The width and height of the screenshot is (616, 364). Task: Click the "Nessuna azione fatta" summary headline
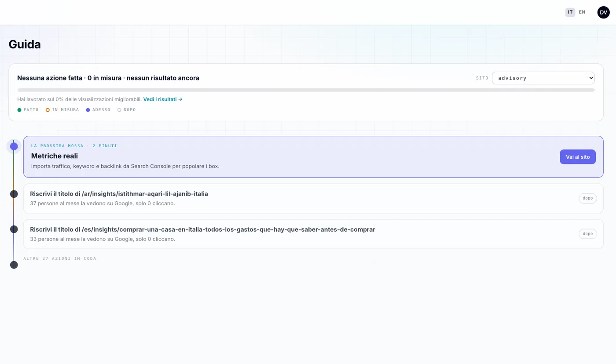click(108, 78)
